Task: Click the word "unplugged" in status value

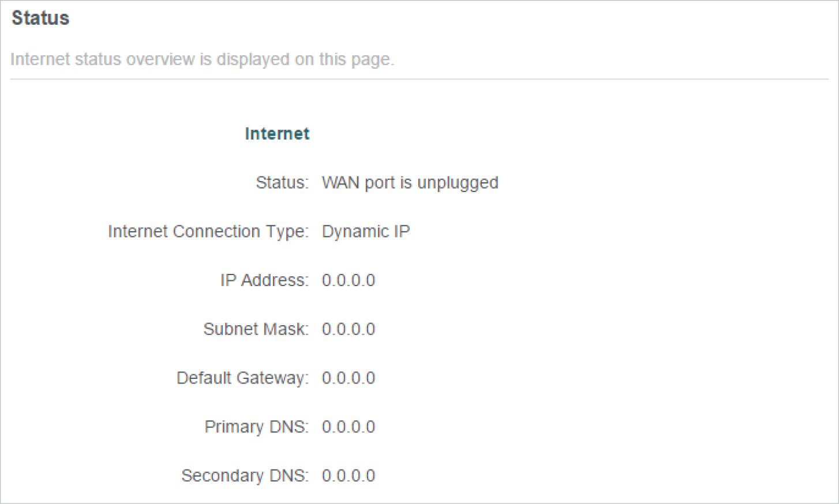Action: (458, 183)
